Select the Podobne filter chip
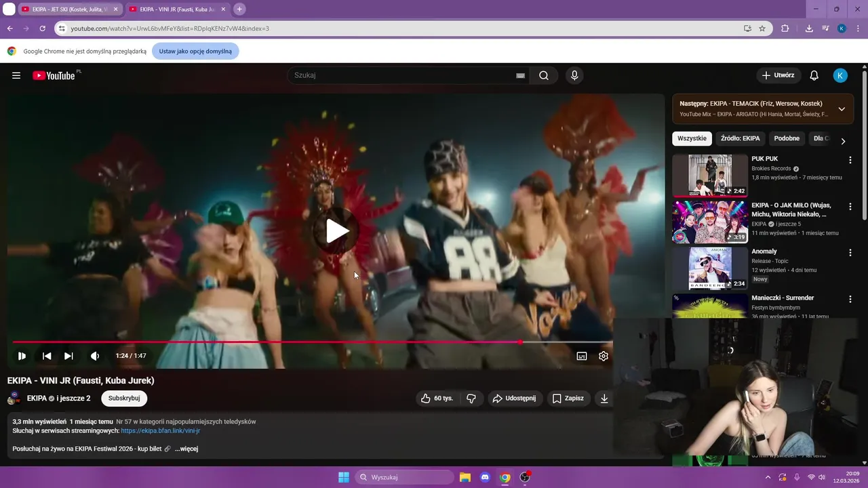The image size is (868, 488). pyautogui.click(x=787, y=138)
